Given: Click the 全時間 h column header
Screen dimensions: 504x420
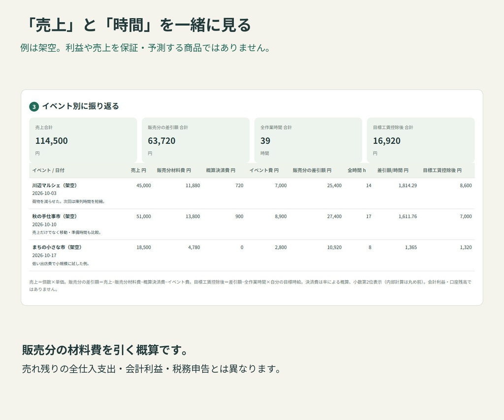Looking at the screenshot, I should point(356,170).
